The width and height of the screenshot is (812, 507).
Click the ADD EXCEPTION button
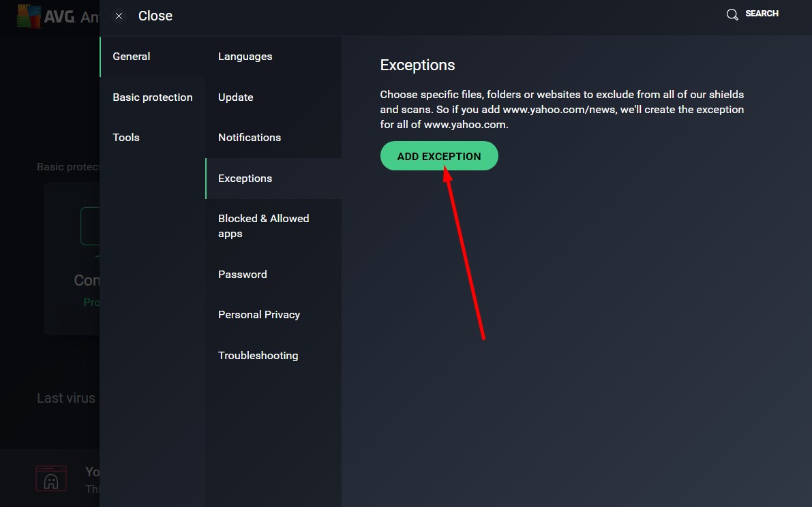click(439, 156)
